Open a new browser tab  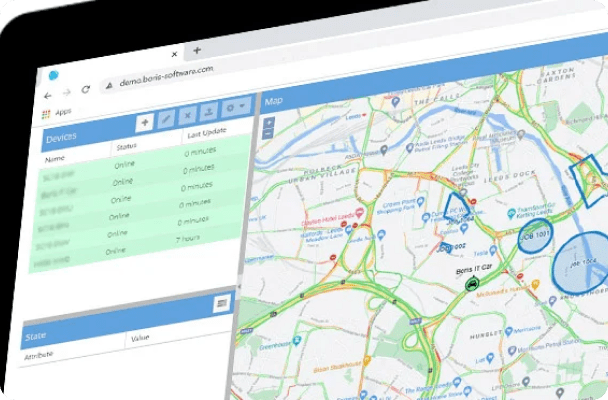[x=197, y=50]
